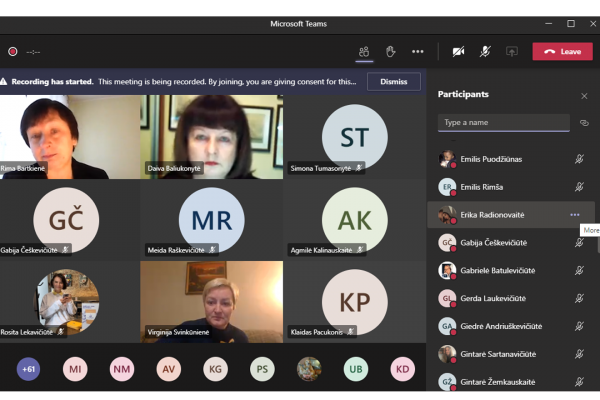The height and width of the screenshot is (400, 600).
Task: Click the GL avatar in participants list
Action: (447, 299)
